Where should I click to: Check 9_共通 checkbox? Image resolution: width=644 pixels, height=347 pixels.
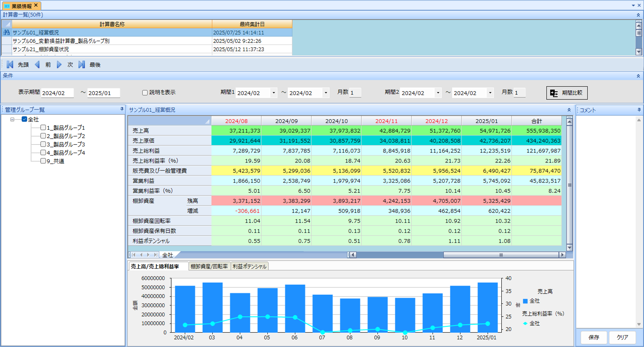click(43, 161)
